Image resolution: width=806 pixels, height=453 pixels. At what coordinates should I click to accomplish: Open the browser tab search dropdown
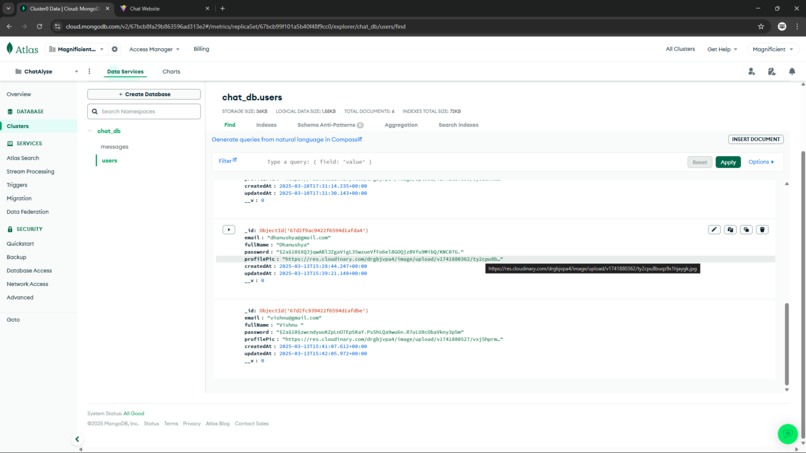8,9
